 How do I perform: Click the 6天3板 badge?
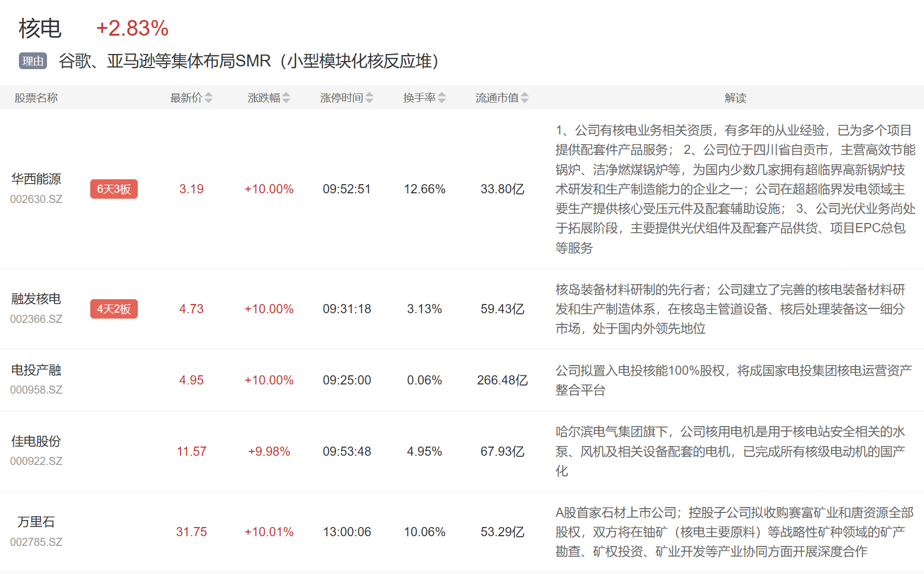114,189
